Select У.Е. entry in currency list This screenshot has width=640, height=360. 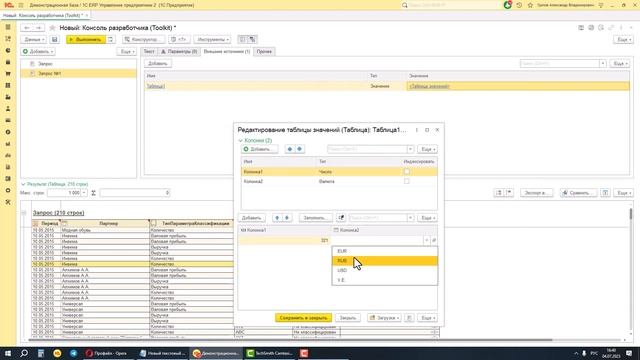(x=384, y=280)
